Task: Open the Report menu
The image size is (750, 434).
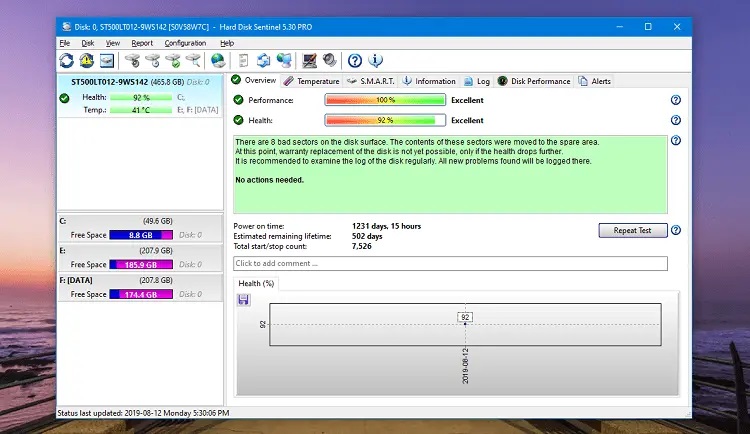Action: (x=142, y=43)
